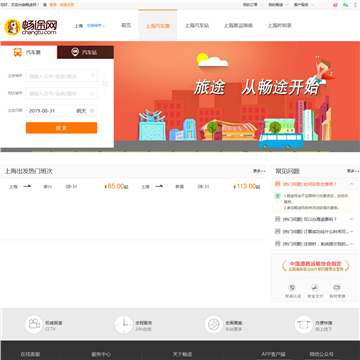
Task: Click the bus station pin icon
Action: (76, 52)
